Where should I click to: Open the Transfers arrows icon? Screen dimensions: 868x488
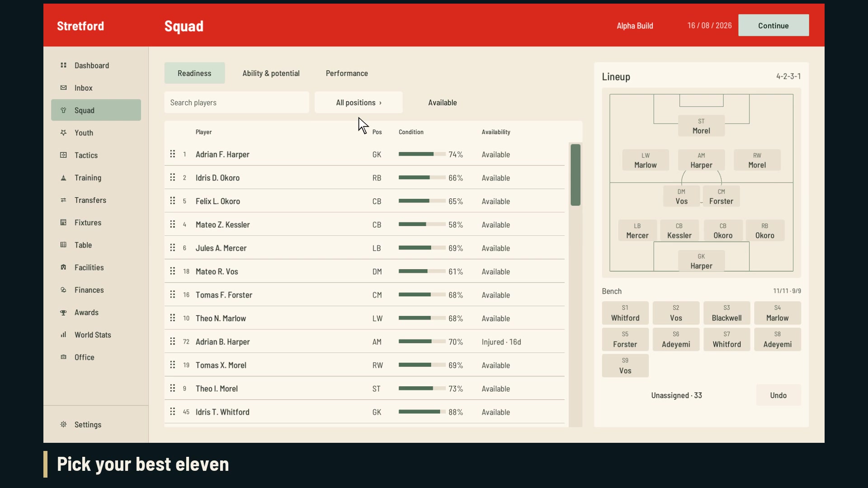(x=63, y=200)
